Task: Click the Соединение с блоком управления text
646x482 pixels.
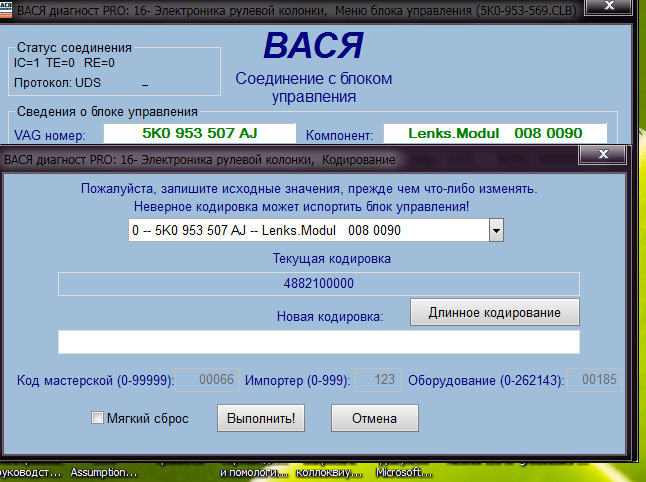Action: pyautogui.click(x=314, y=87)
